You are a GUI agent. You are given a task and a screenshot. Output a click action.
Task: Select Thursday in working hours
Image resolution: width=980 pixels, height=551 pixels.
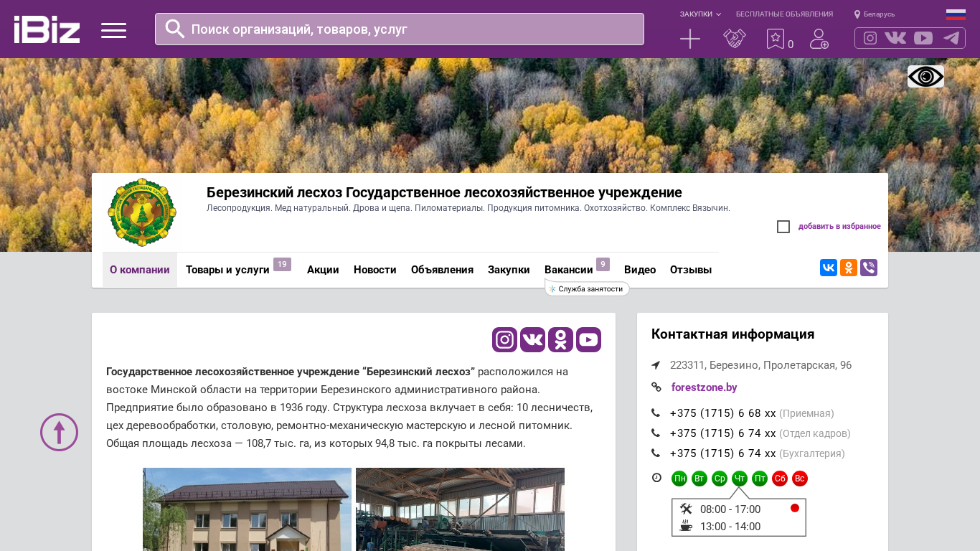pos(740,479)
